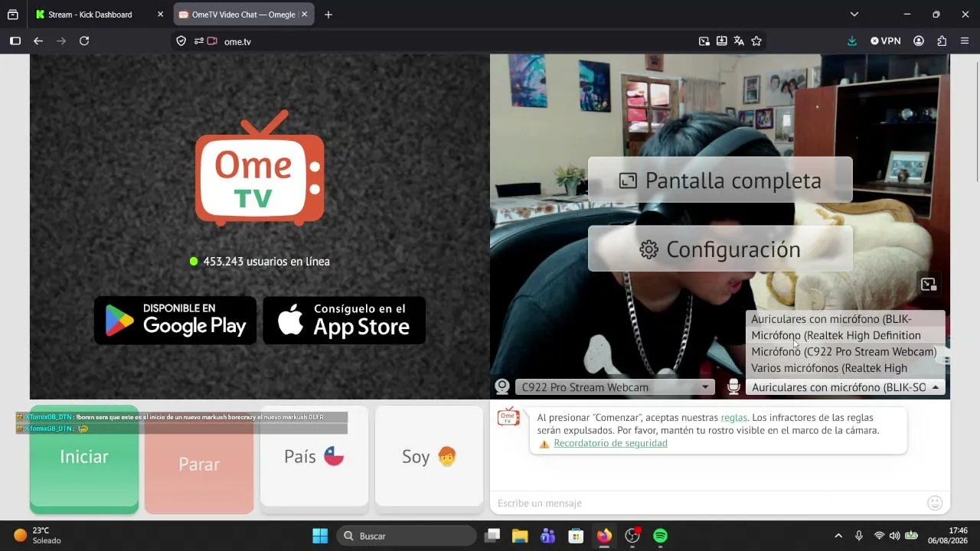Open the Firefox tab overview (list all tabs) icon
The height and width of the screenshot is (551, 980).
[13, 15]
